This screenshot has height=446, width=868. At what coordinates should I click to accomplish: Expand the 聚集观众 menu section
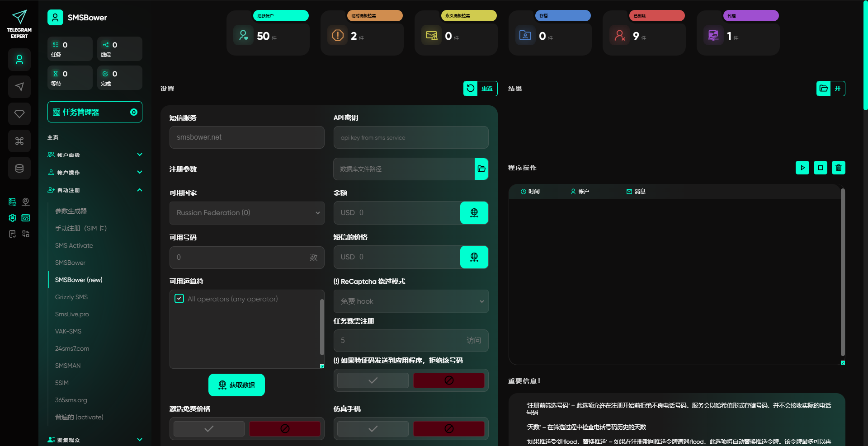pyautogui.click(x=95, y=440)
